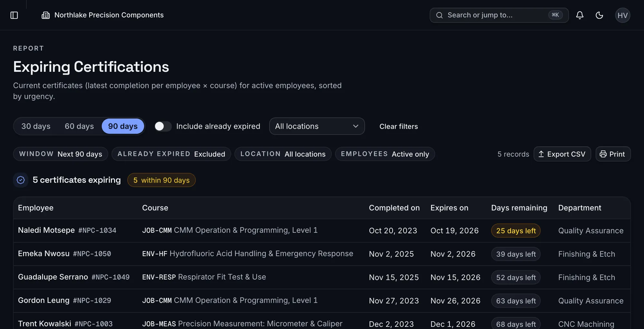644x329 pixels.
Task: Select the 60 days window
Action: 79,126
